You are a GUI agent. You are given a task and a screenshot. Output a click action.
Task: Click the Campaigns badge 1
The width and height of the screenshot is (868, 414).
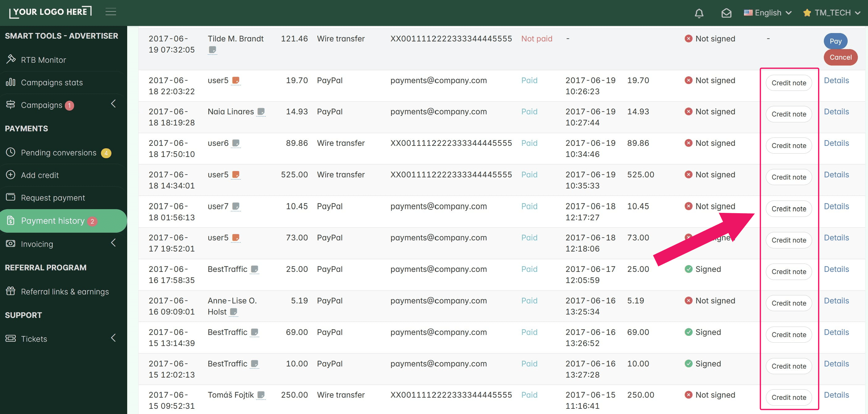pos(69,106)
